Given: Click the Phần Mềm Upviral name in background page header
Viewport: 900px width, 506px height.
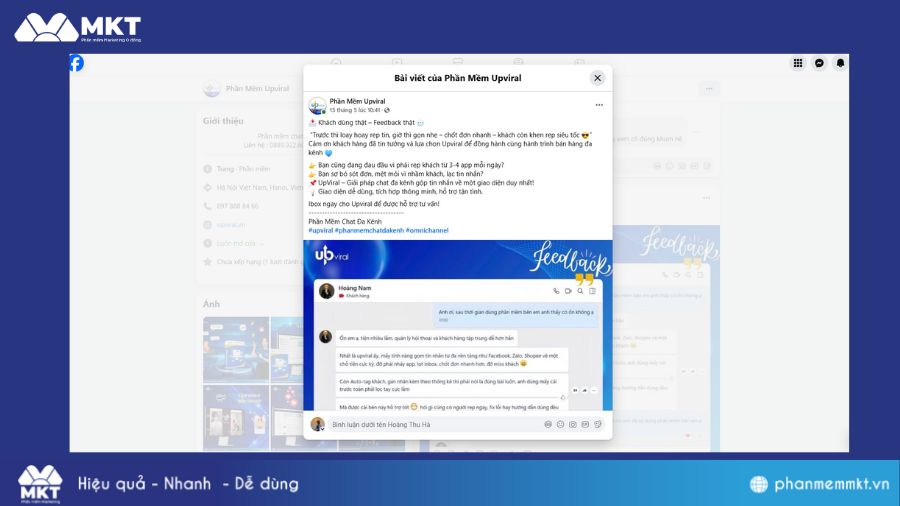Looking at the screenshot, I should 257,88.
